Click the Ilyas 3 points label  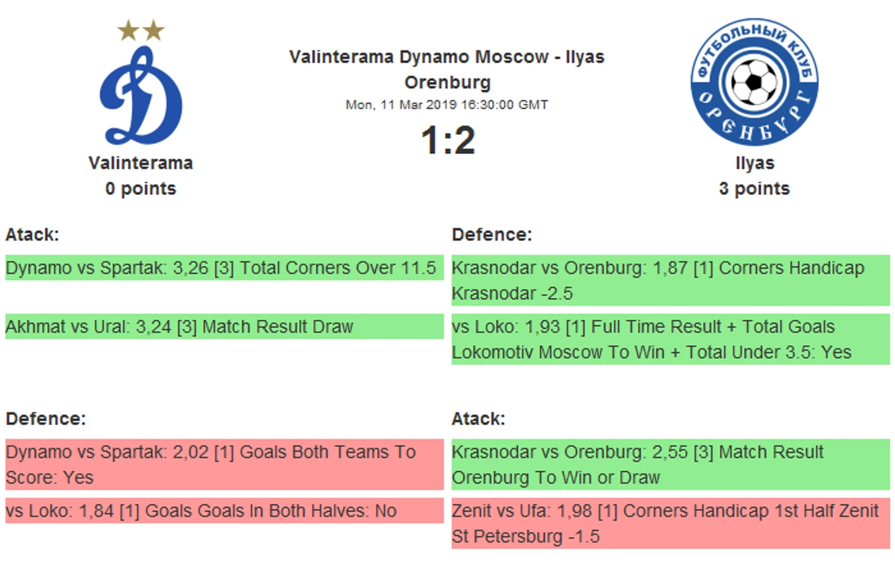pyautogui.click(x=755, y=189)
